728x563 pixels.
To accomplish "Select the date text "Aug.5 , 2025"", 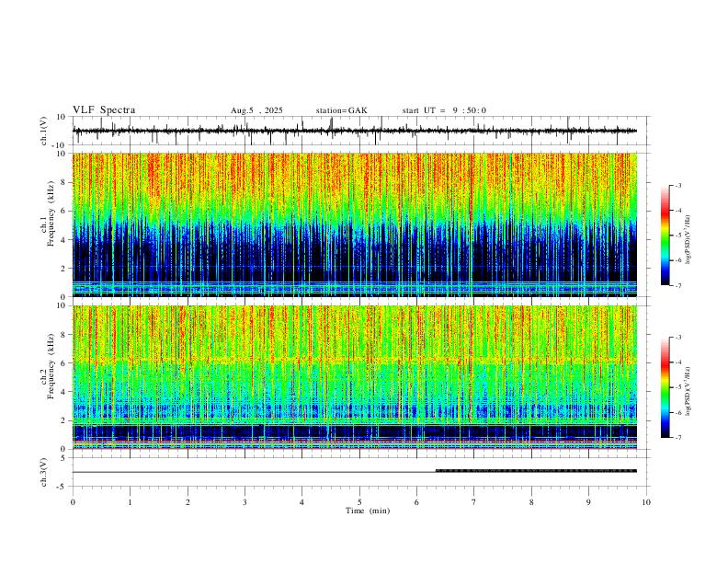I will click(x=256, y=110).
